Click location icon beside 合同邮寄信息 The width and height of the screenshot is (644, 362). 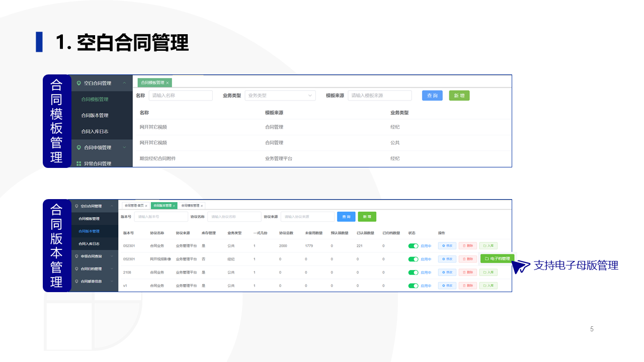click(76, 282)
